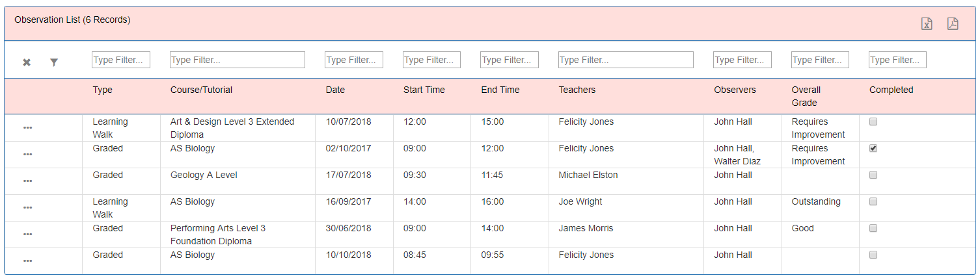Image resolution: width=980 pixels, height=280 pixels.
Task: Open row menu for Joe Wright's observation
Action: coord(27,208)
